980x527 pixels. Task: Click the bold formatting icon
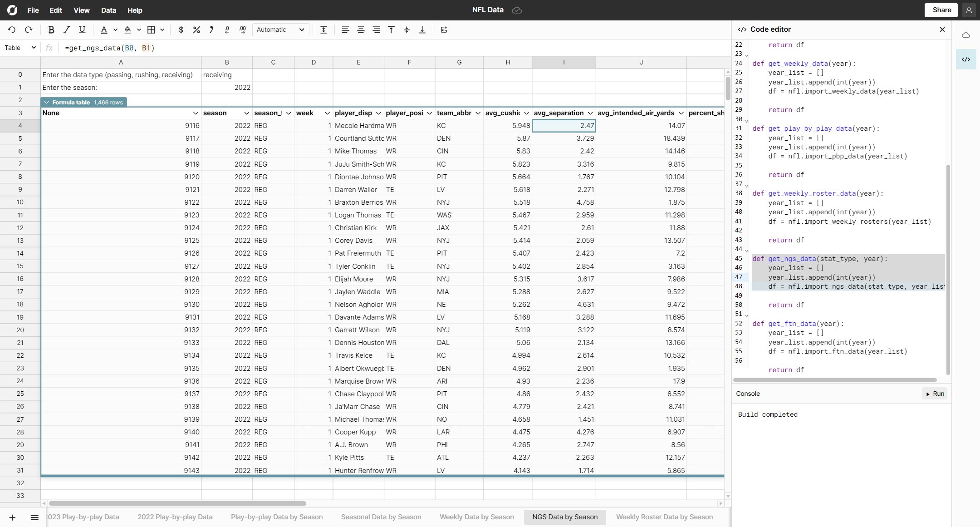(x=52, y=30)
